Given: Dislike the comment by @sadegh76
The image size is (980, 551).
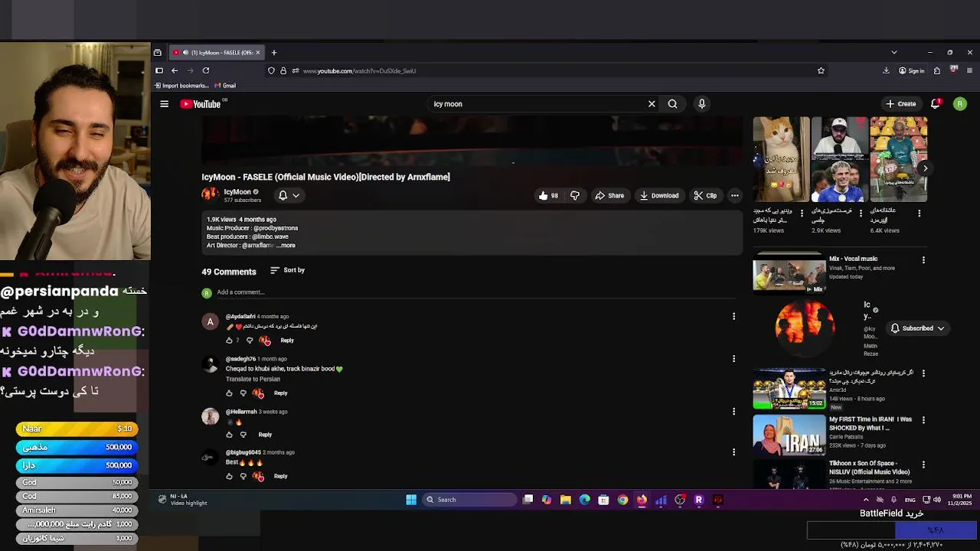Looking at the screenshot, I should [x=243, y=393].
